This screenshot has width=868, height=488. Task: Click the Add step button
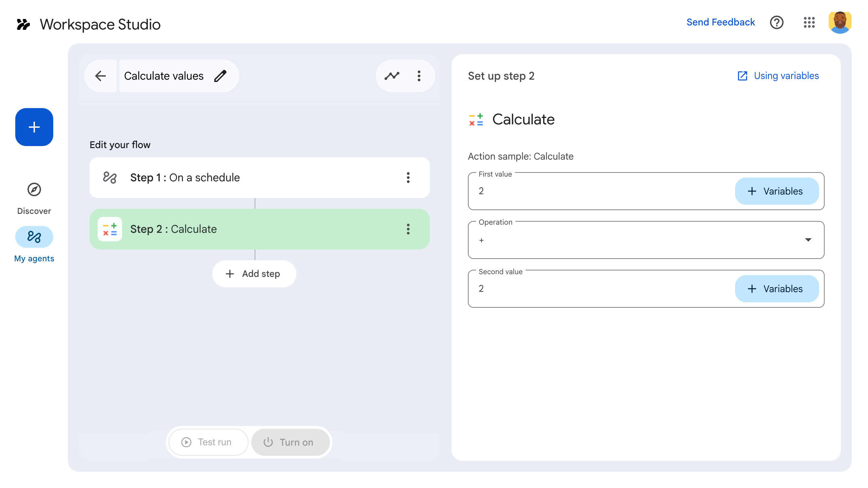click(254, 273)
